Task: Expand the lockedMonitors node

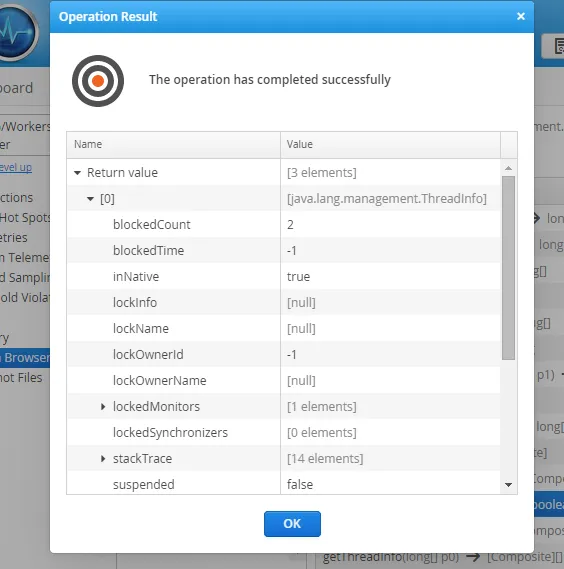Action: pyautogui.click(x=103, y=407)
